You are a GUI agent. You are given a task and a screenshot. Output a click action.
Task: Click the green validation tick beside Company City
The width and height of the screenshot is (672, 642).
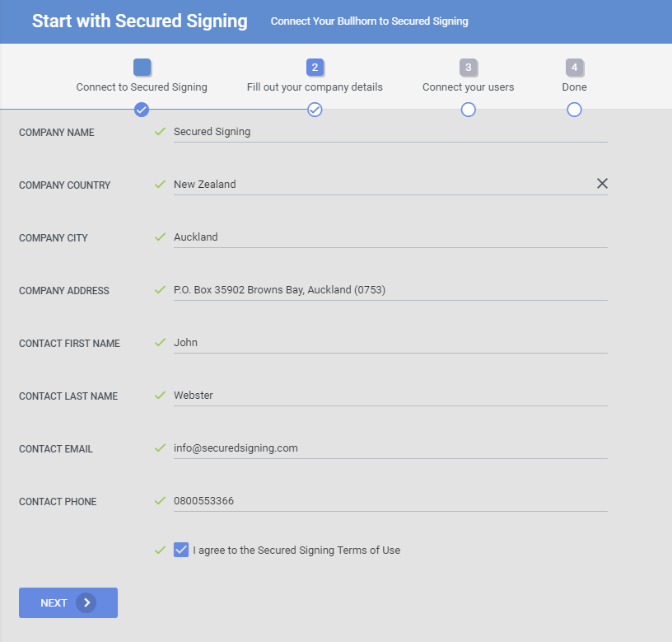tap(160, 237)
